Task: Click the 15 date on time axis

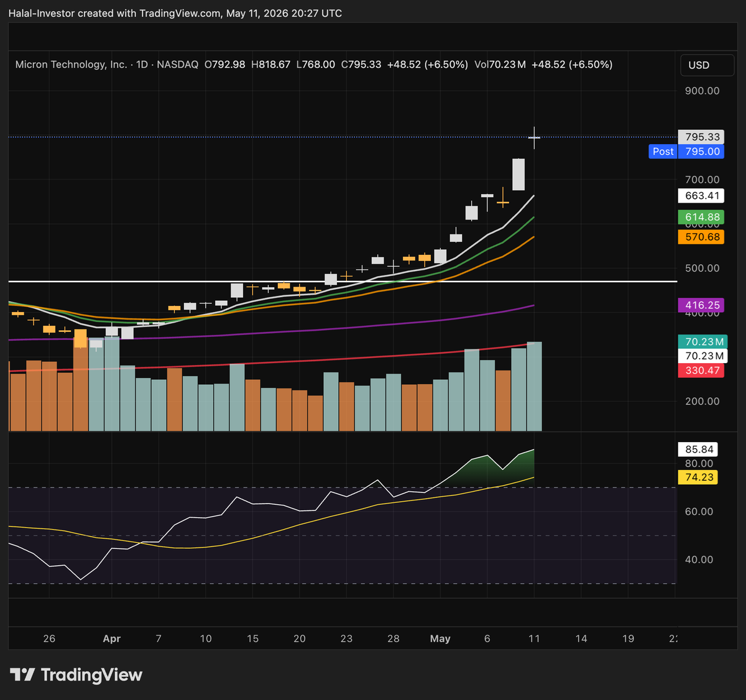Action: [252, 639]
